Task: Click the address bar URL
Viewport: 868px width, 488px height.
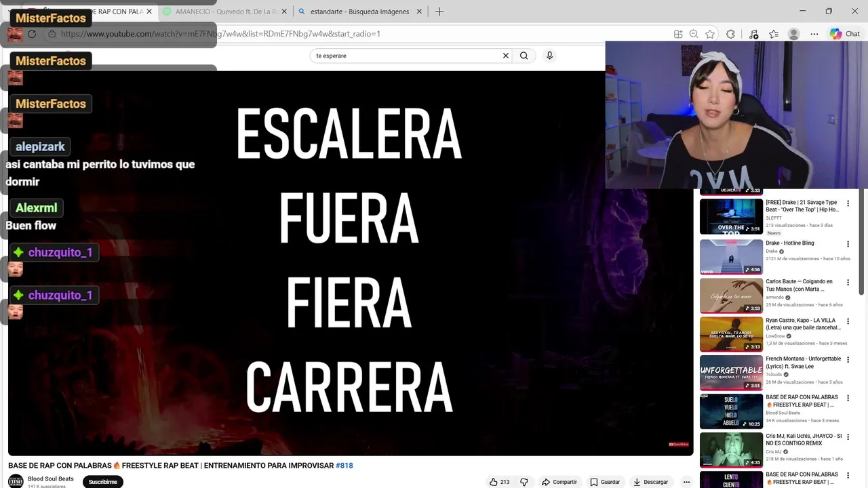Action: tap(220, 34)
